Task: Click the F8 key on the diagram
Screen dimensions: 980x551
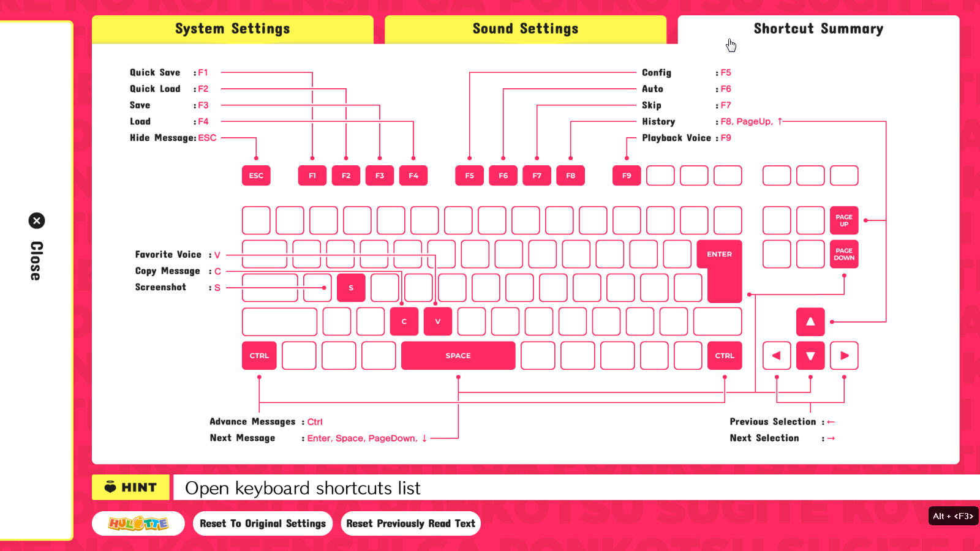Action: [x=571, y=176]
